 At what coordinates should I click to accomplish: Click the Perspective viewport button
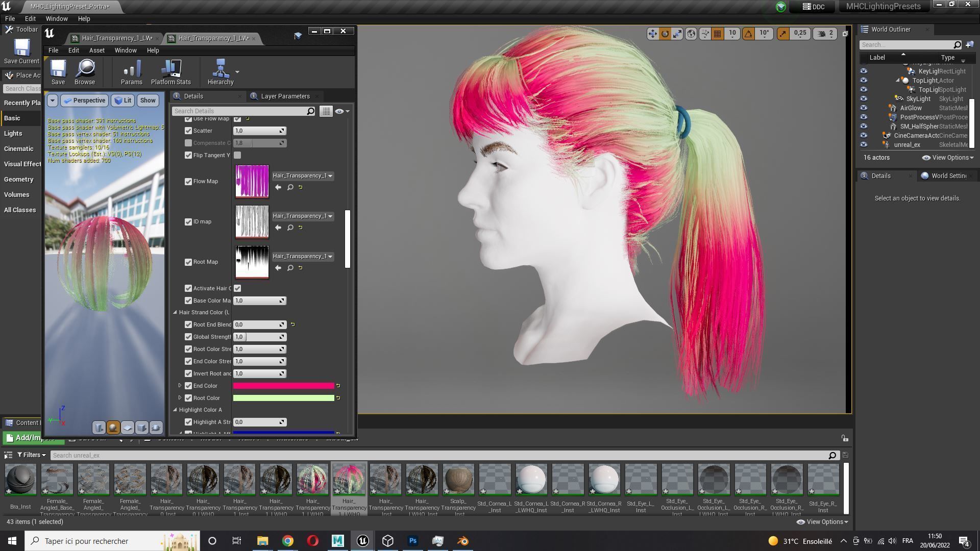pyautogui.click(x=85, y=101)
